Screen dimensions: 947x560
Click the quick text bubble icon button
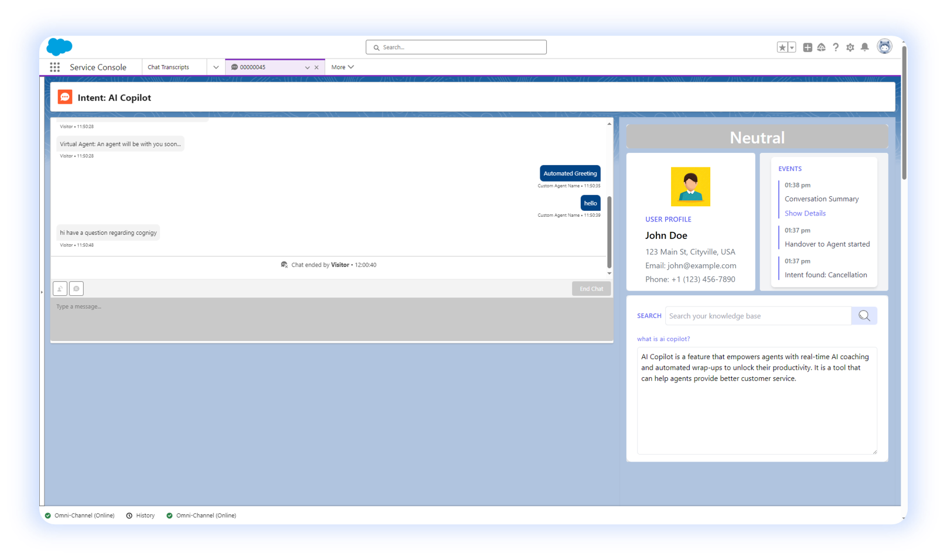76,289
